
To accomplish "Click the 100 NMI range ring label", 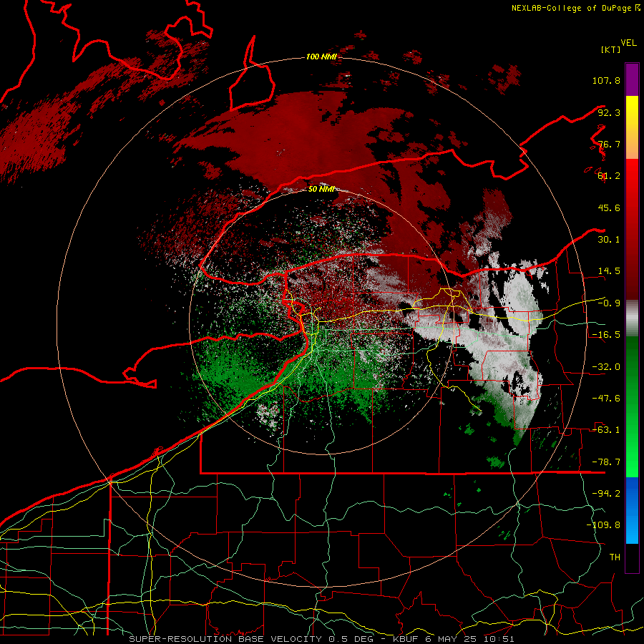I will pos(321,57).
